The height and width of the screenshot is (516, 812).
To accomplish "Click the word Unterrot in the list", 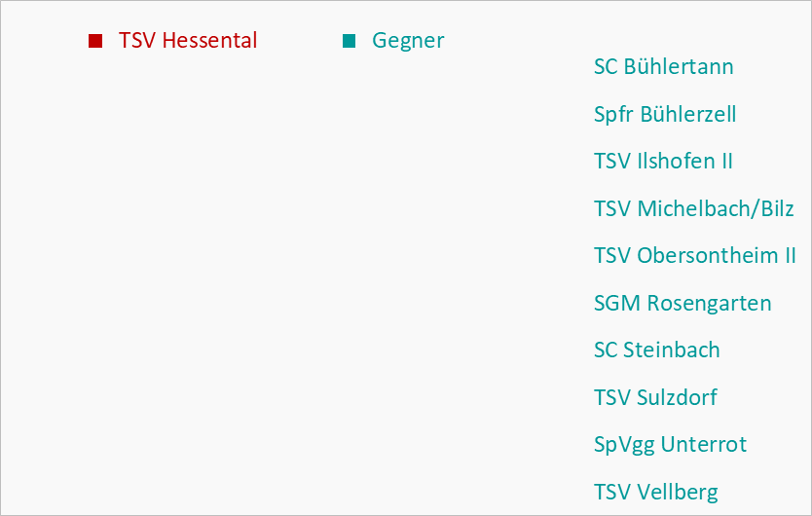I will click(704, 445).
